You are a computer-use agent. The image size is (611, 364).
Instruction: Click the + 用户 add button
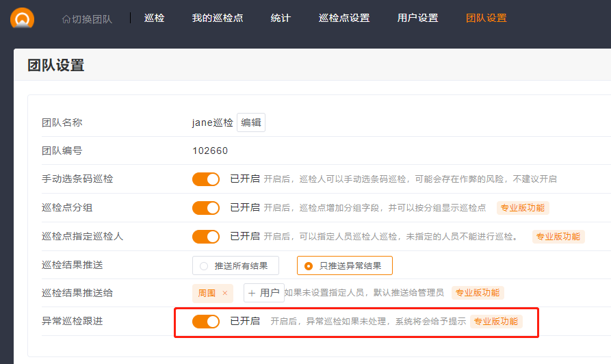tap(263, 293)
